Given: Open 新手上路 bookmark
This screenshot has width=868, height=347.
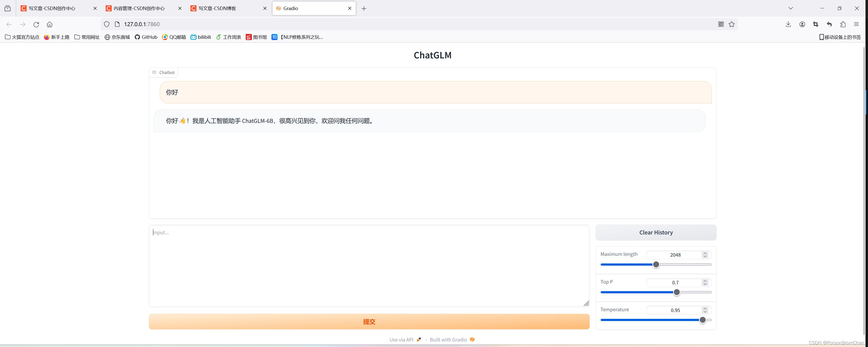Looking at the screenshot, I should (x=57, y=37).
